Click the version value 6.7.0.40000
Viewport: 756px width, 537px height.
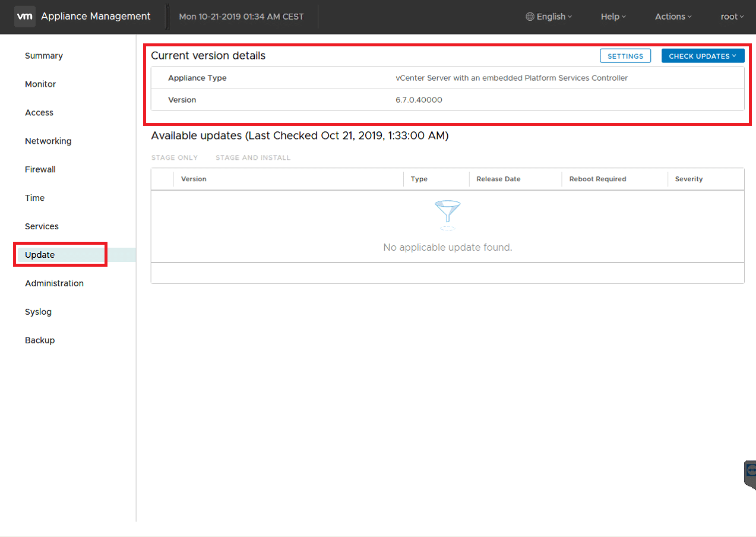(x=419, y=100)
